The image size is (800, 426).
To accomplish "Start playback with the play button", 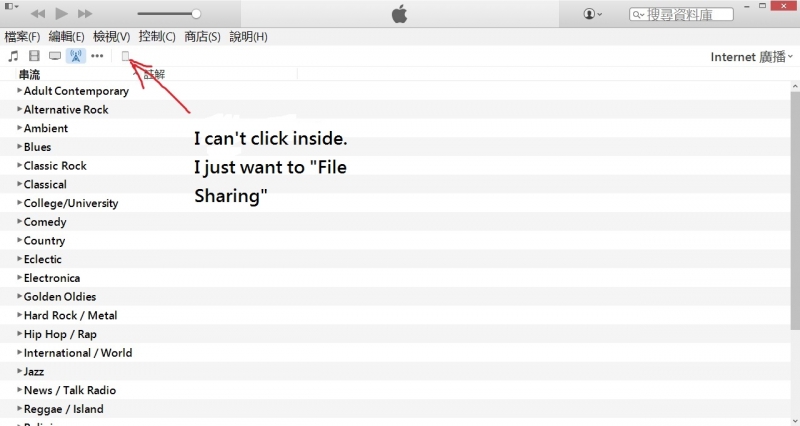I will pyautogui.click(x=61, y=14).
